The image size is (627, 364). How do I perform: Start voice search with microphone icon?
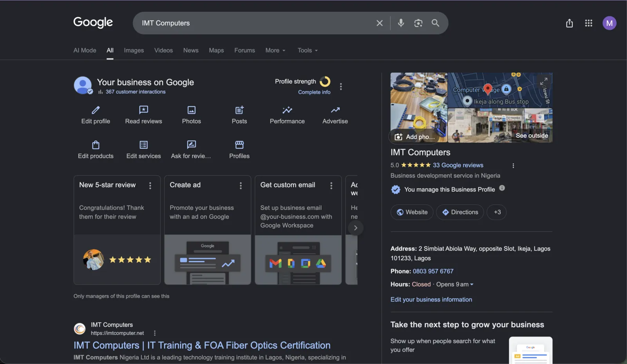(x=401, y=23)
